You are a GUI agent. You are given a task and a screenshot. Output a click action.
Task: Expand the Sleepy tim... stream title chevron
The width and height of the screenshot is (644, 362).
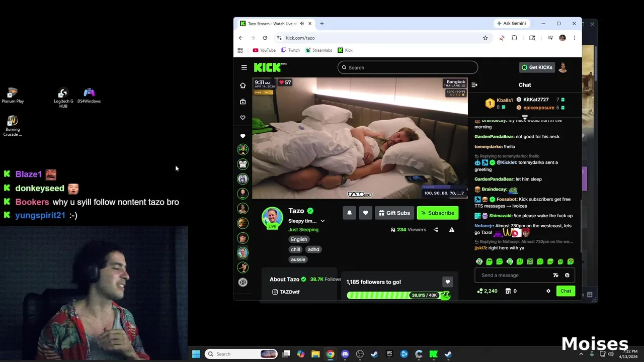coord(323,221)
